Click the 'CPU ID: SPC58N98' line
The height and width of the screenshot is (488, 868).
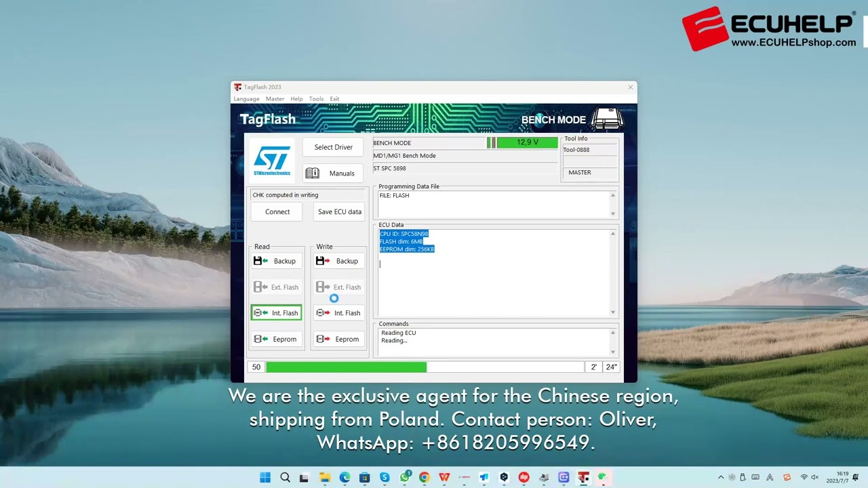pyautogui.click(x=404, y=234)
